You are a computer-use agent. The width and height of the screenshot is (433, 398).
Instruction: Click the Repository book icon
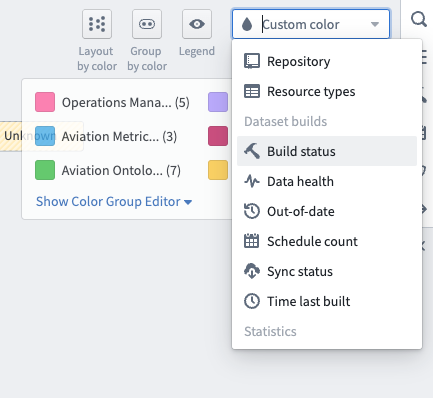pyautogui.click(x=252, y=61)
